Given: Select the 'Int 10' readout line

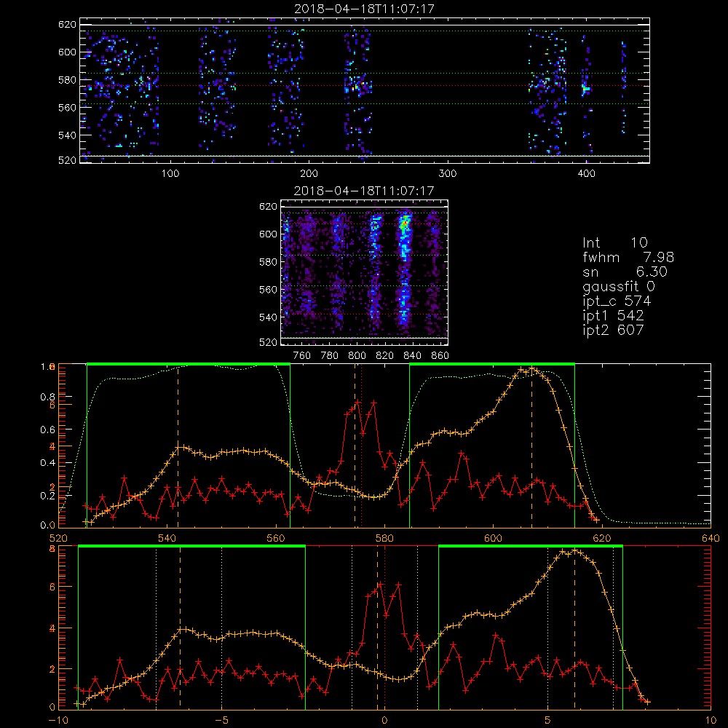Looking at the screenshot, I should coord(615,242).
